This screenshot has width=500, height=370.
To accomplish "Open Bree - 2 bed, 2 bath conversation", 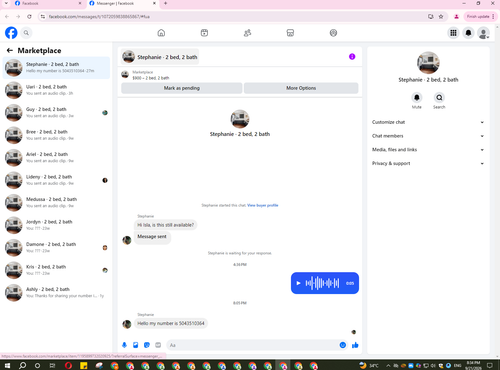I will coord(56,135).
